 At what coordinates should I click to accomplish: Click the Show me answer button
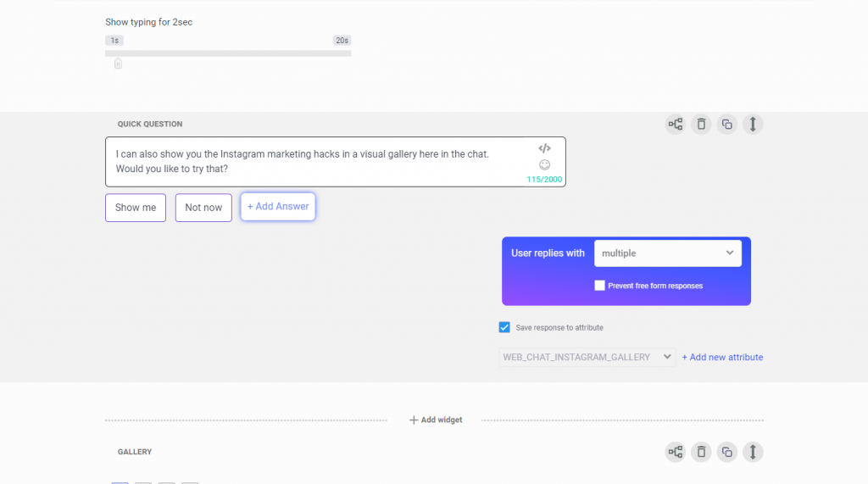[x=136, y=208]
